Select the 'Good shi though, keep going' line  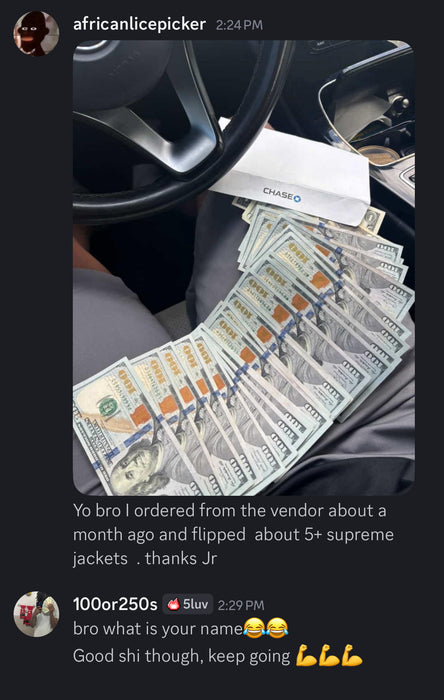pyautogui.click(x=182, y=656)
